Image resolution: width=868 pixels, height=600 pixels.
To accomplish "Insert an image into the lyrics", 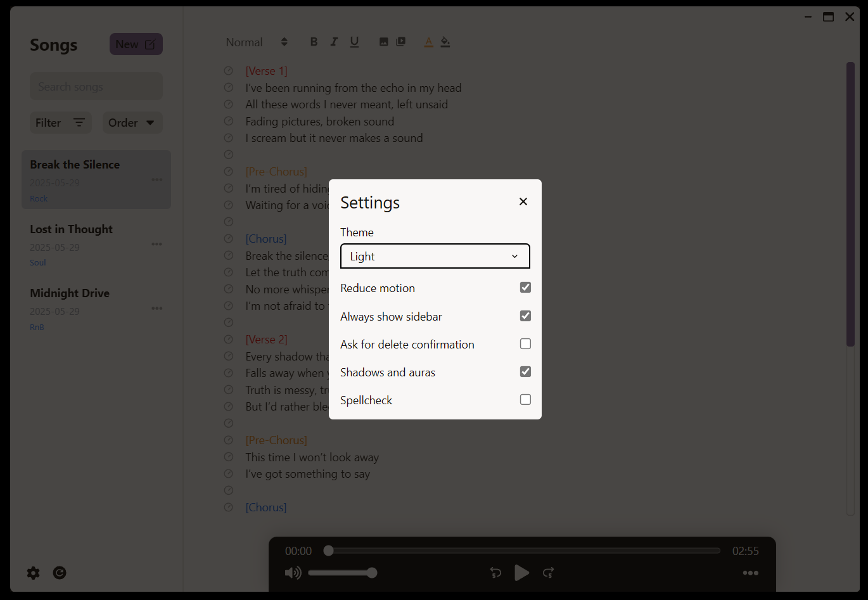I will coord(383,41).
